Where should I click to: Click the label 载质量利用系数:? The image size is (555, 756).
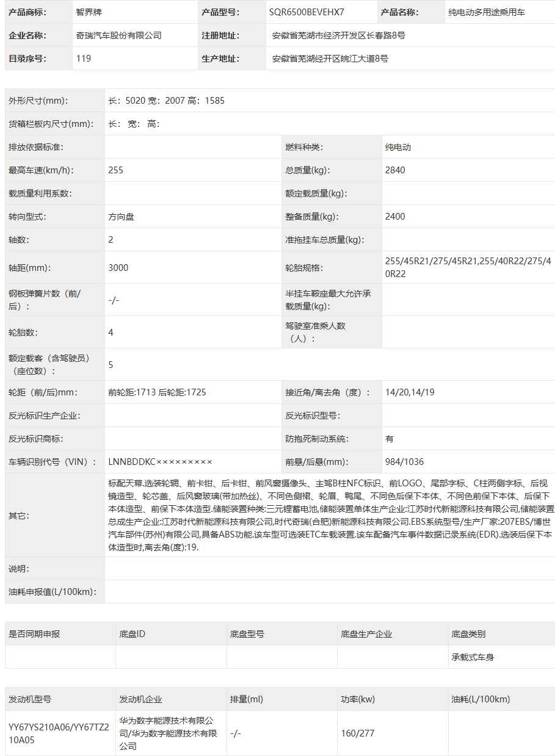(x=40, y=193)
